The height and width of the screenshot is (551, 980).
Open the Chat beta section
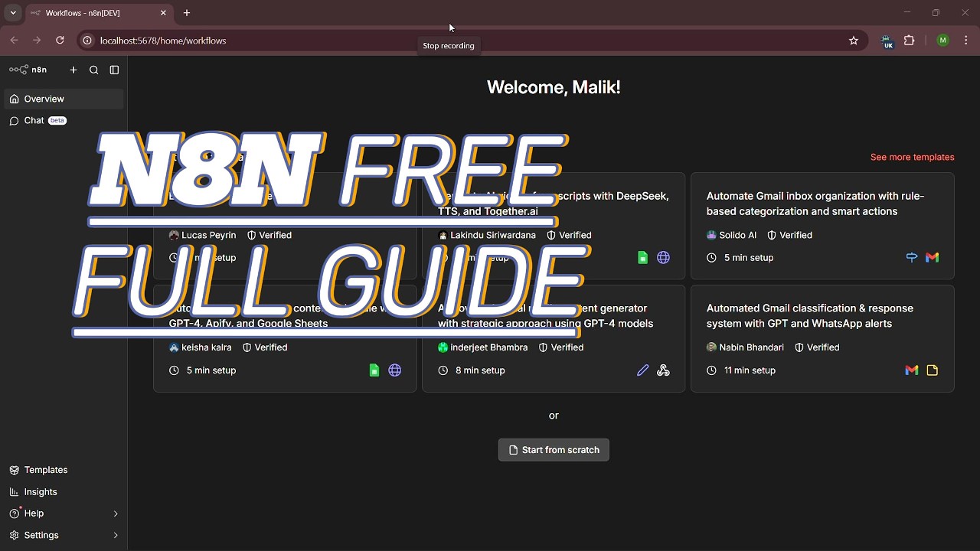(64, 121)
